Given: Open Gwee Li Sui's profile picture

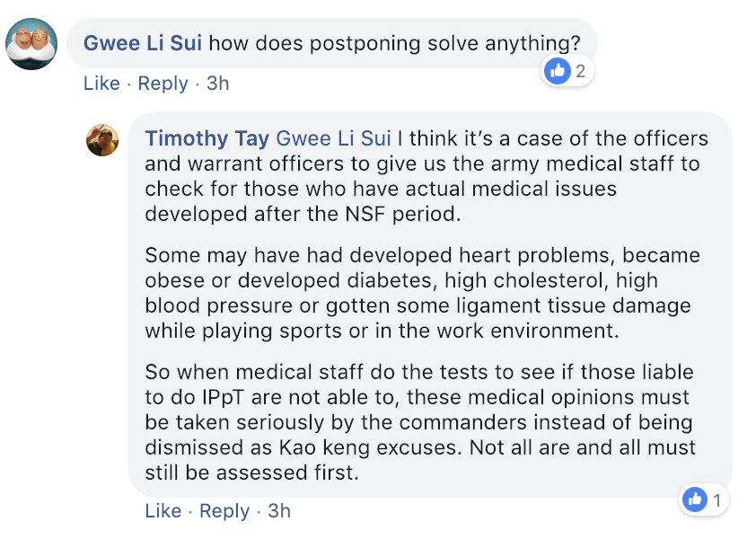Looking at the screenshot, I should 31,44.
